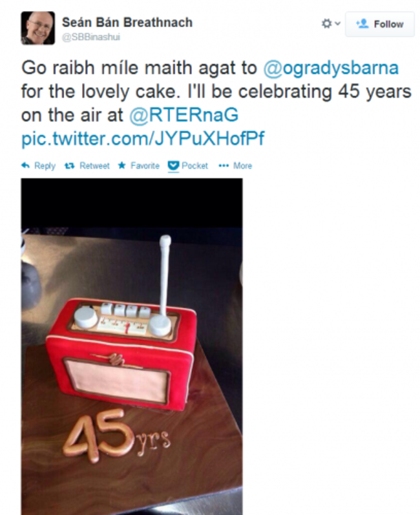Expand the More options menu
The height and width of the screenshot is (515, 420).
[x=243, y=166]
